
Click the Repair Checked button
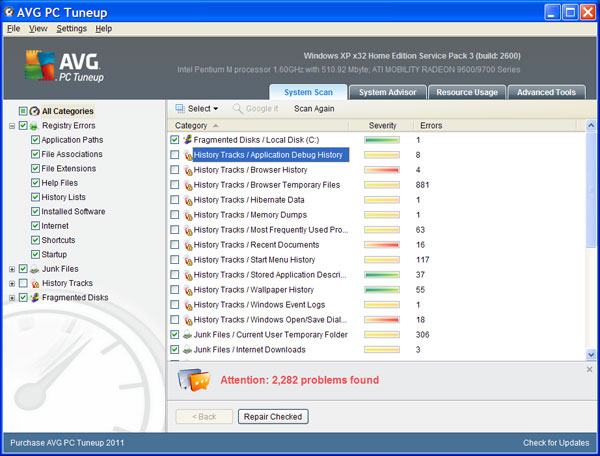[273, 417]
